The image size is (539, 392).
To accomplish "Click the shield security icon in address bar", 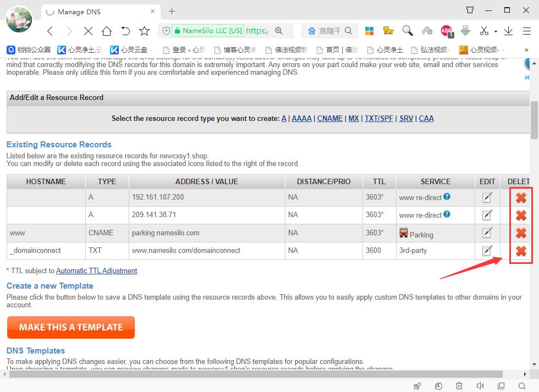I will [166, 31].
